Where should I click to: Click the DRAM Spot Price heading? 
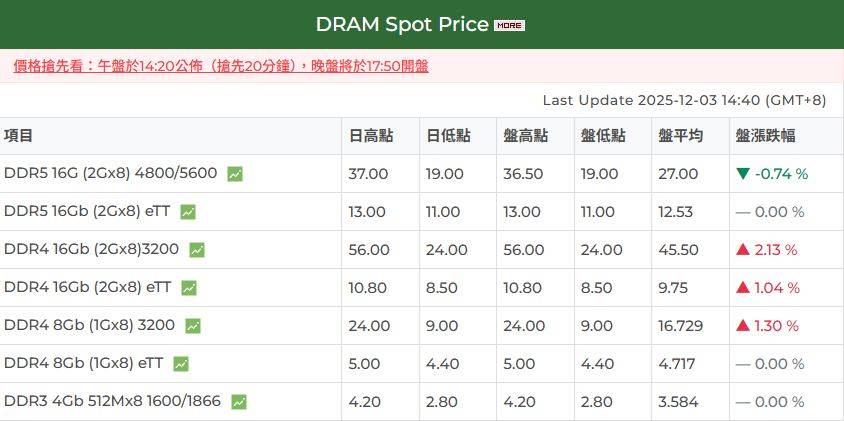(x=402, y=24)
